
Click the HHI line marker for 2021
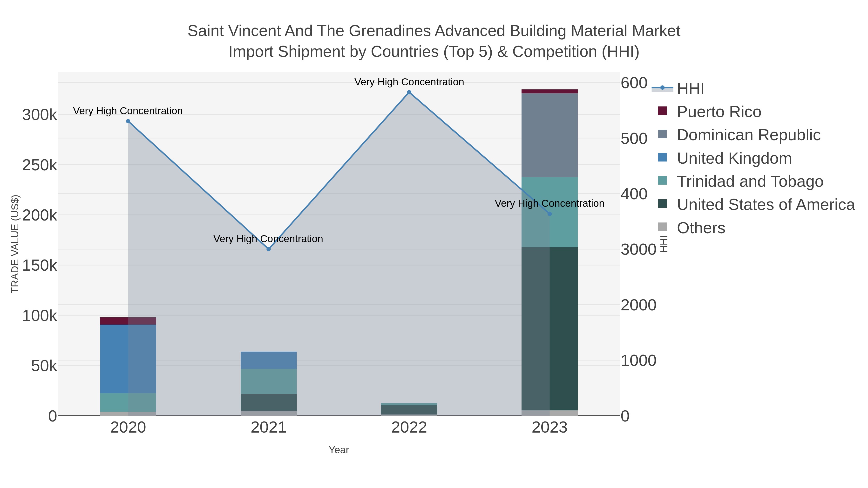tap(269, 249)
